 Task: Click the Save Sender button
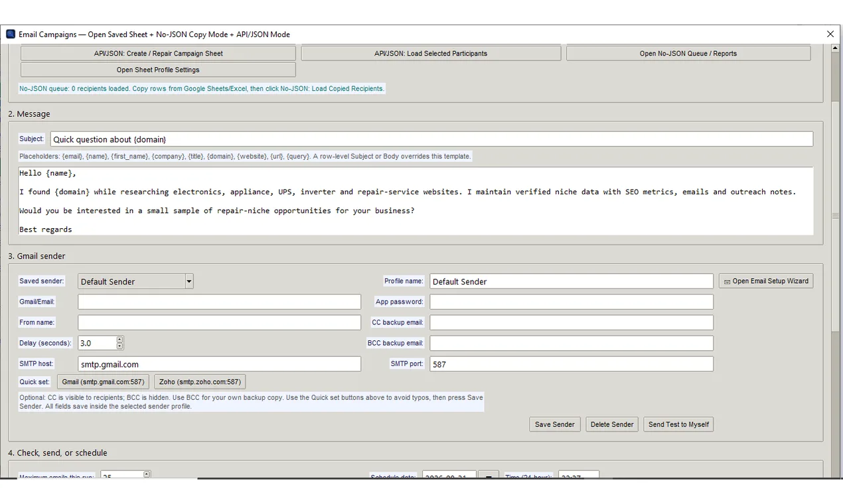[x=555, y=424]
